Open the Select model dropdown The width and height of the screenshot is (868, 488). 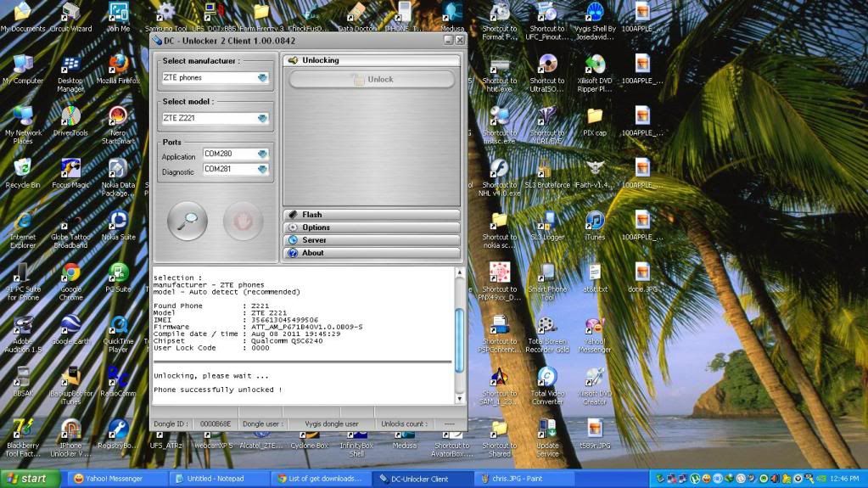[262, 118]
